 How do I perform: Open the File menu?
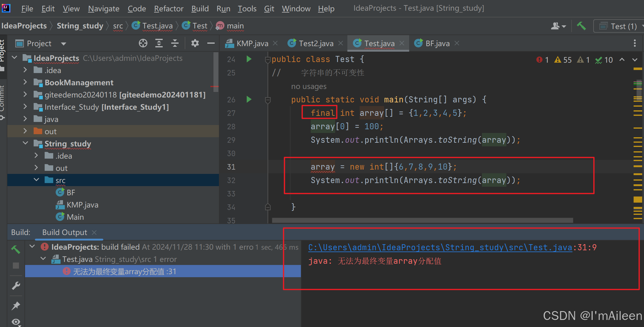tap(27, 9)
